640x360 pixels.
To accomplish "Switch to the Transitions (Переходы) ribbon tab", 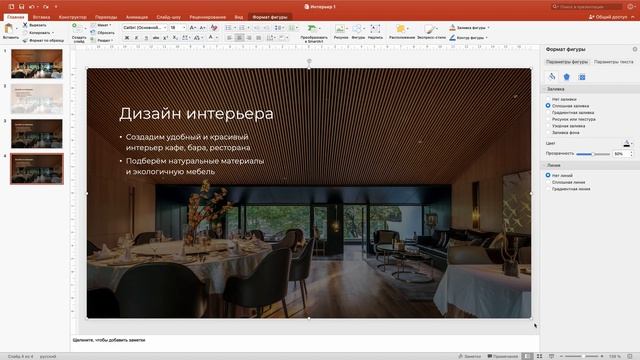I will [106, 17].
